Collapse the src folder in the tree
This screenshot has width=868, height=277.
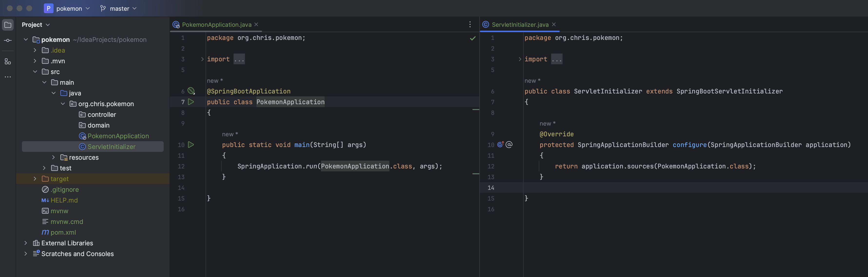click(35, 72)
